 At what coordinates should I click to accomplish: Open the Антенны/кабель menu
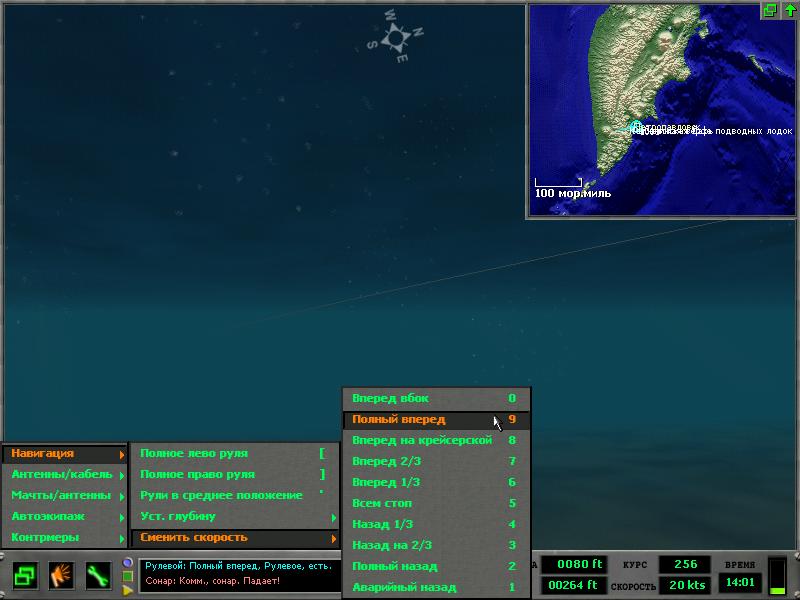pyautogui.click(x=64, y=474)
